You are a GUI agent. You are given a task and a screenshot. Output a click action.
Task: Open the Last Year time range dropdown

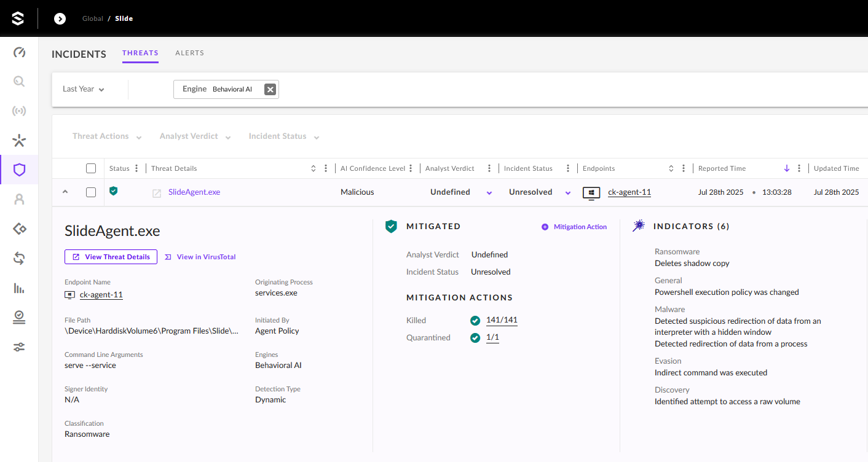click(x=84, y=89)
